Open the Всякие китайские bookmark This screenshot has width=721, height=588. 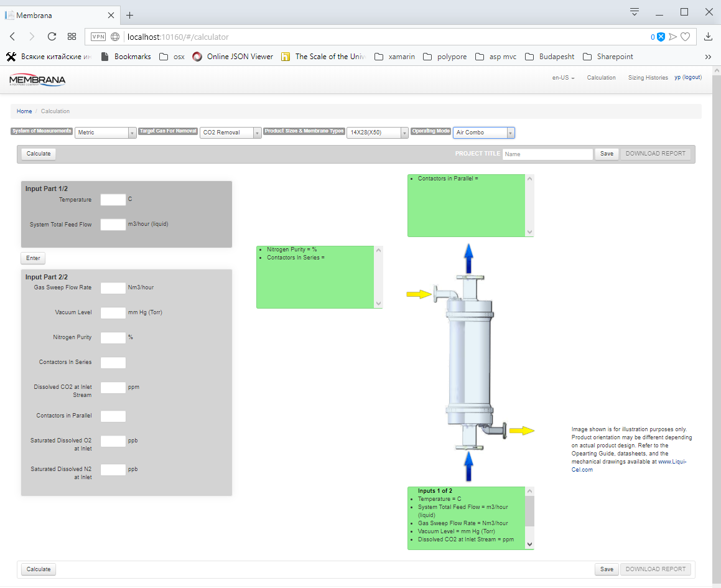(49, 57)
